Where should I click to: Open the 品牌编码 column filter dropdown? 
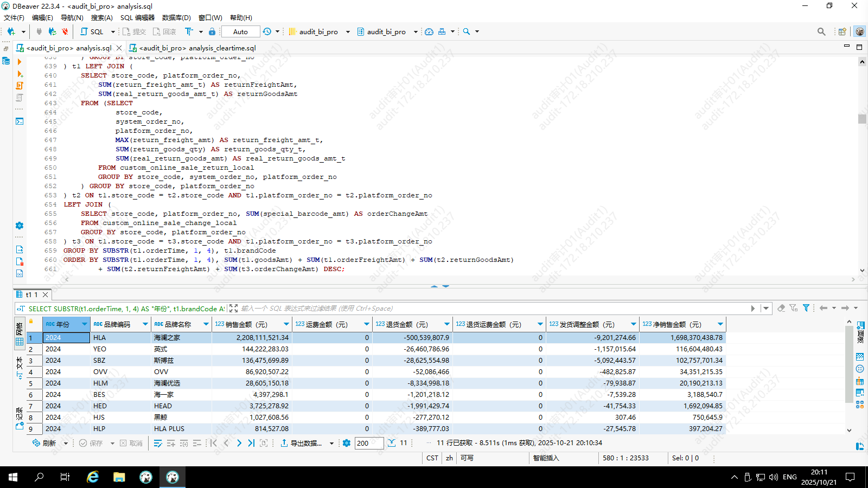click(x=145, y=324)
